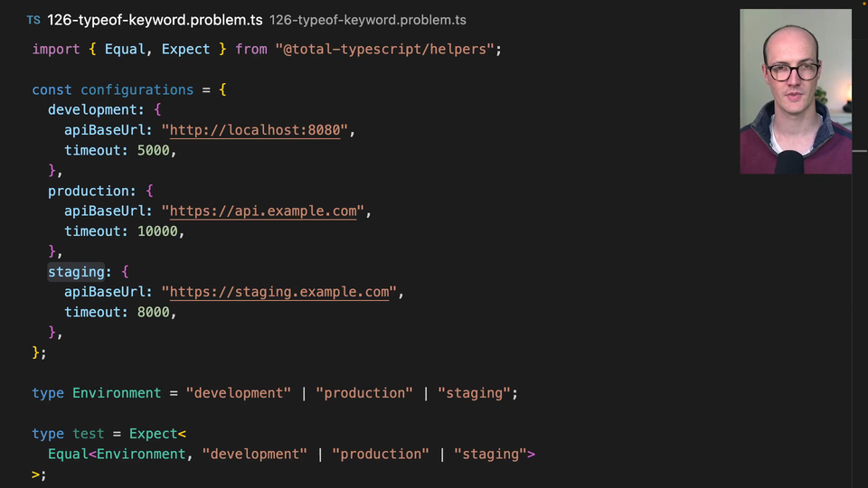This screenshot has height=488, width=868.
Task: Click the Equal identifier in the import statement
Action: pos(125,49)
